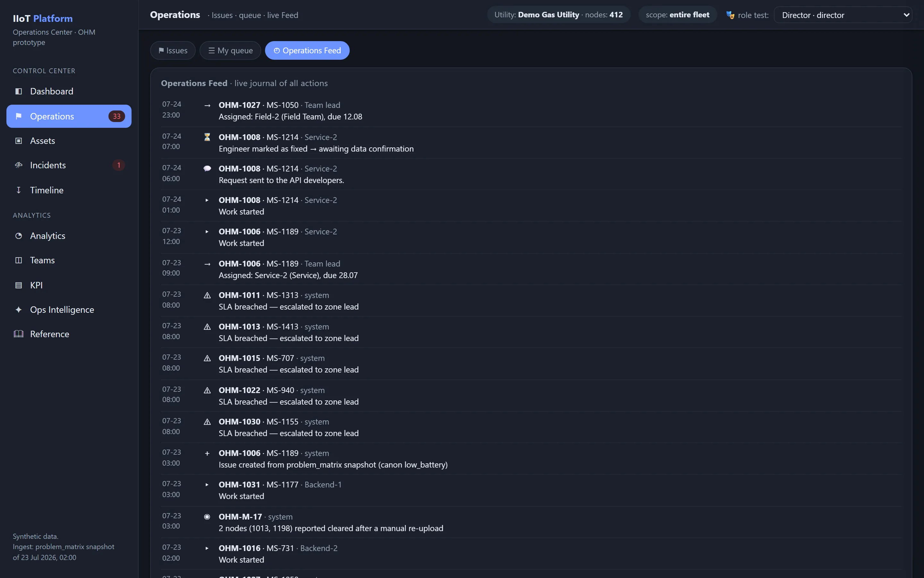Open OHM-1015 issue ID
This screenshot has width=924, height=578.
[239, 358]
